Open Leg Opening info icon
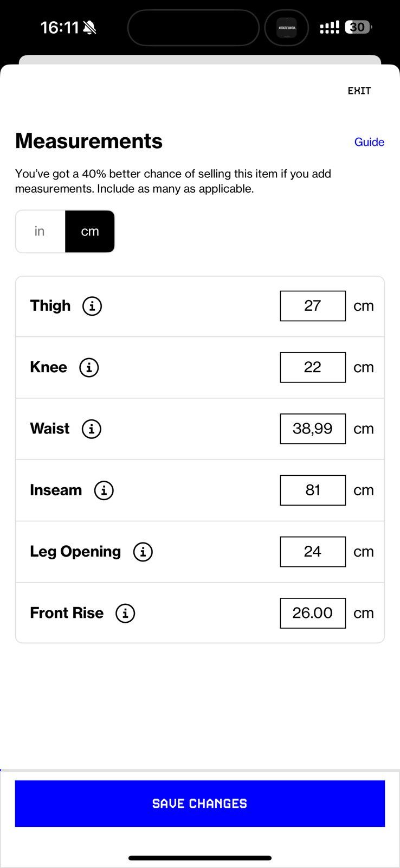The image size is (400, 868). click(143, 552)
